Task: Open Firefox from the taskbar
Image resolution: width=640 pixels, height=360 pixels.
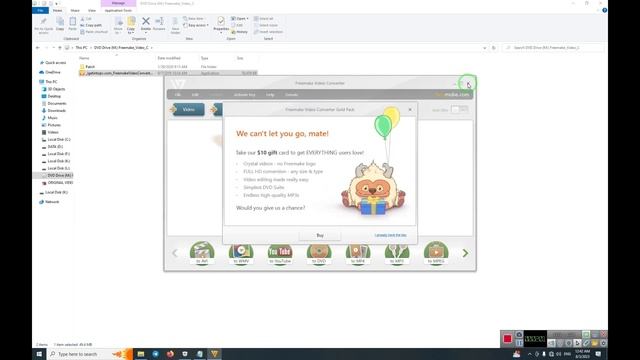Action: pyautogui.click(x=170, y=354)
